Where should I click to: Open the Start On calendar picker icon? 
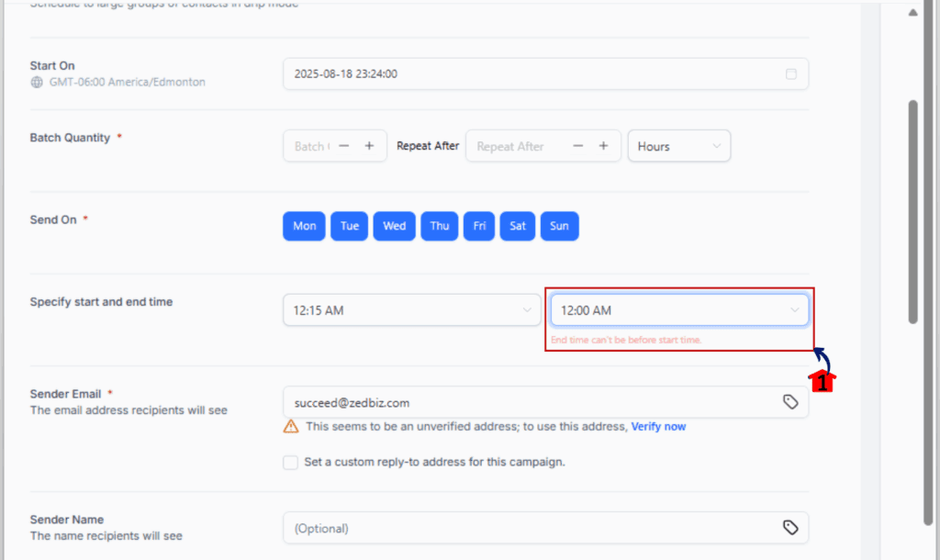(790, 73)
